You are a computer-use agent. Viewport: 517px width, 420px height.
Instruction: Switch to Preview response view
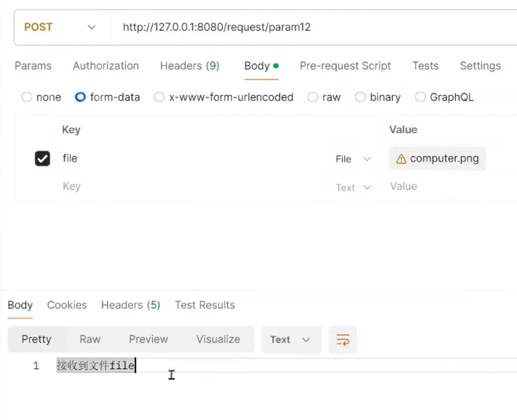coord(148,339)
